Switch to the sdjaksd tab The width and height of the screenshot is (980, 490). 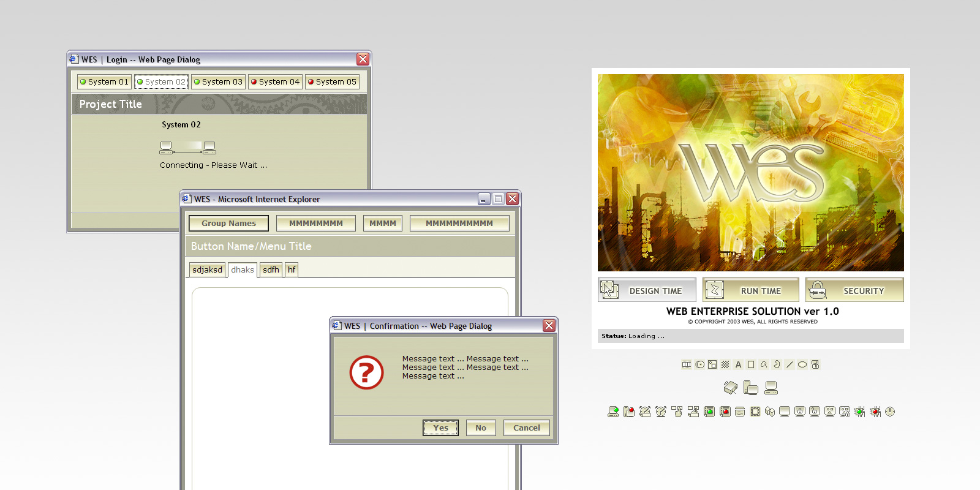207,269
